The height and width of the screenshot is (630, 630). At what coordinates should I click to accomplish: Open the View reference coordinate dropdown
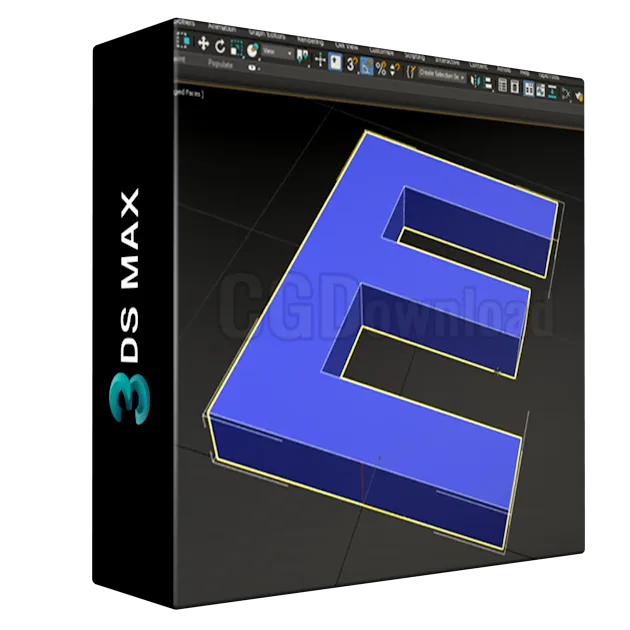(278, 52)
